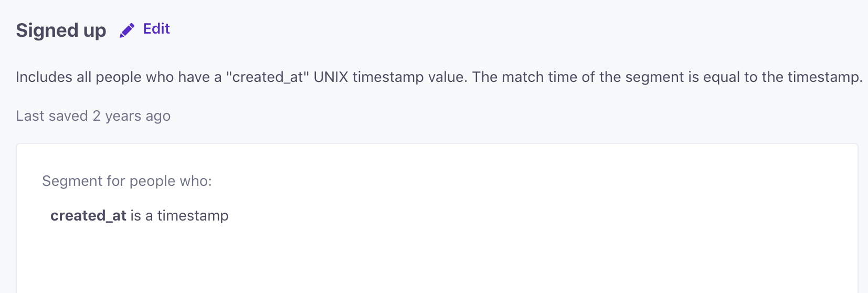
Task: Open the Edit link for this segment
Action: [x=156, y=29]
